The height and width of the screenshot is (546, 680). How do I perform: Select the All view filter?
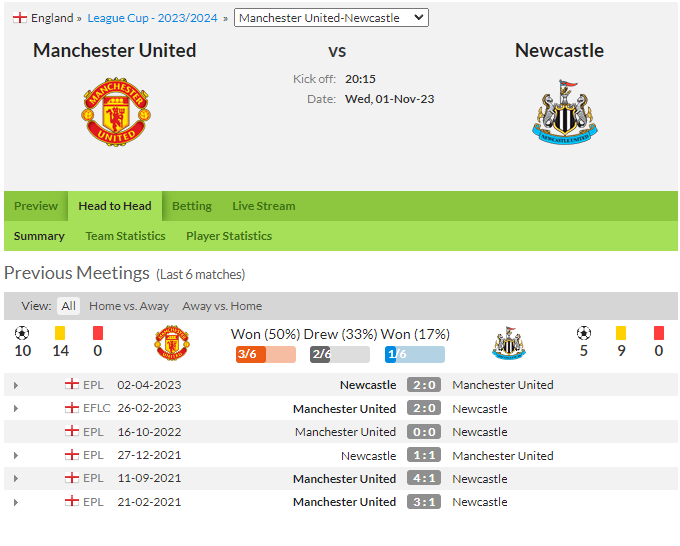click(x=69, y=306)
